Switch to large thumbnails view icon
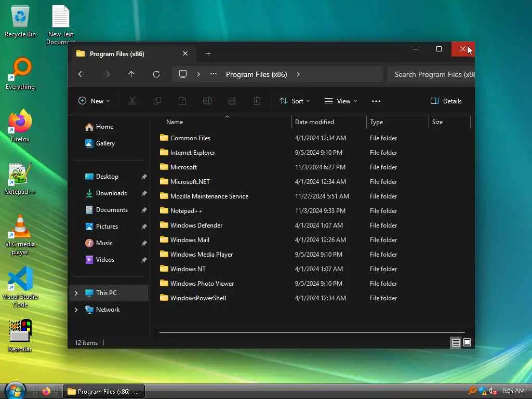 coord(467,343)
